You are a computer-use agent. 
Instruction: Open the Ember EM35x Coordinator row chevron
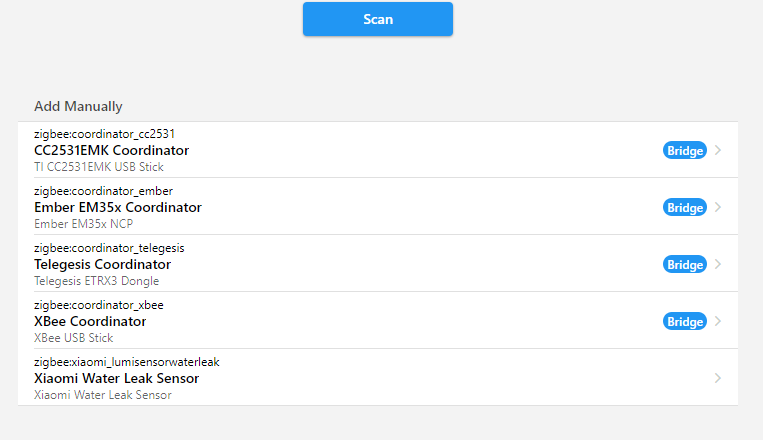(718, 208)
